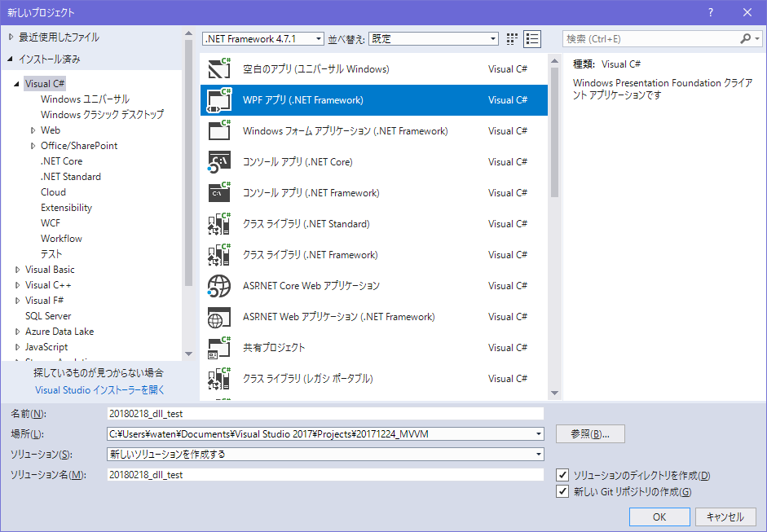The image size is (767, 532).
Task: Open the Visual Studio installer link
Action: (x=99, y=389)
